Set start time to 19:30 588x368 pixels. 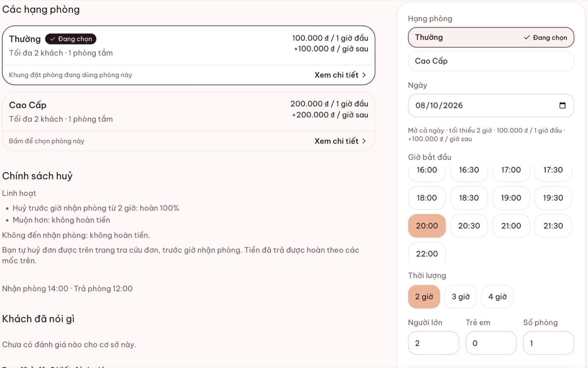coord(553,198)
